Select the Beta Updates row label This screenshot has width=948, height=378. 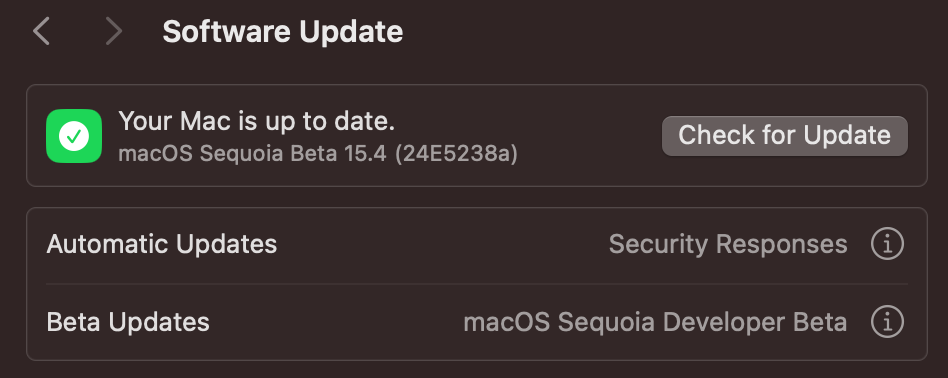point(128,322)
